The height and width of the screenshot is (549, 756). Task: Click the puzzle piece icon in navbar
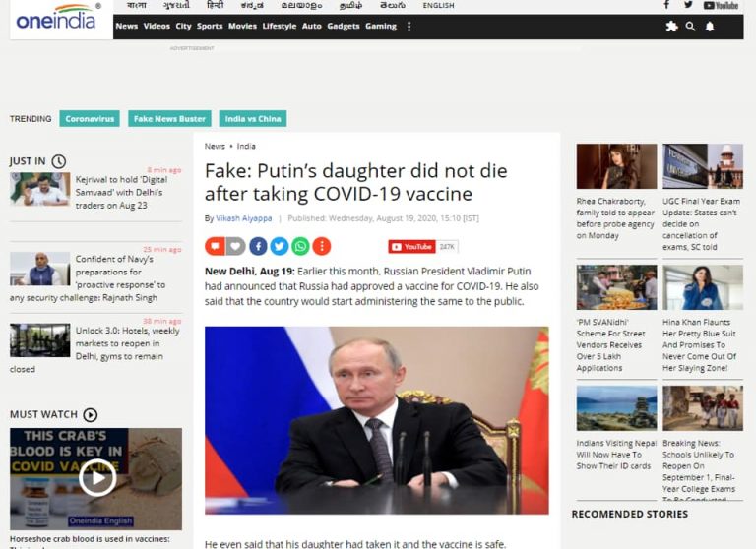click(671, 26)
